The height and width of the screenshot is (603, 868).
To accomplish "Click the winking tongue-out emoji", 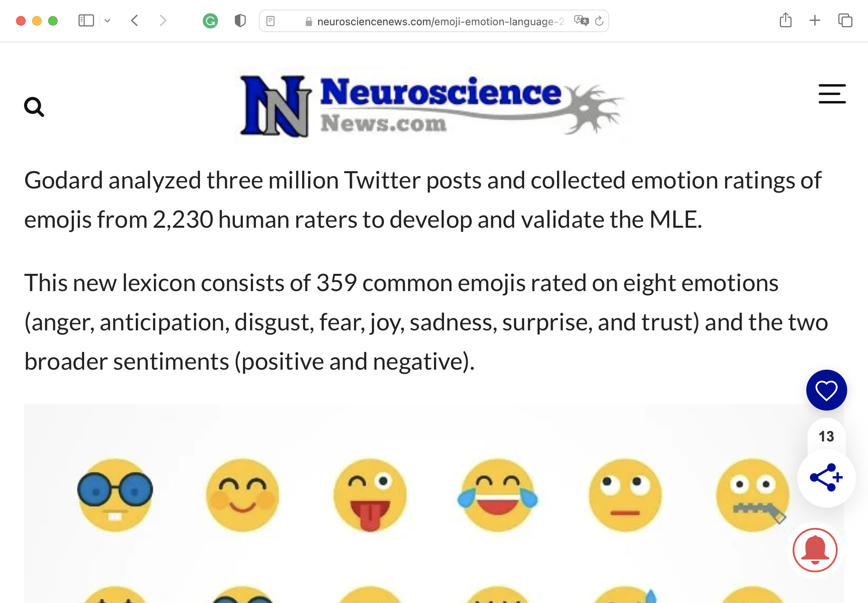I will tap(370, 495).
